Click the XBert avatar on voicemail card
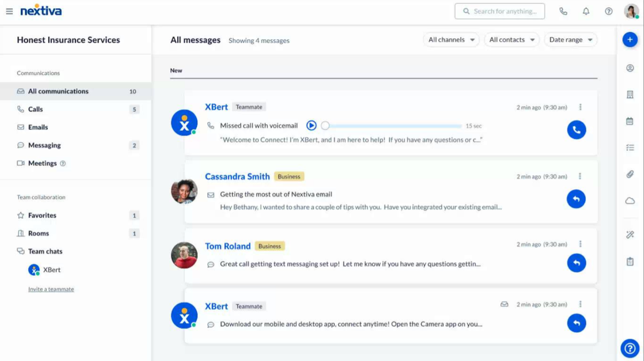Image resolution: width=644 pixels, height=361 pixels. coord(184,123)
